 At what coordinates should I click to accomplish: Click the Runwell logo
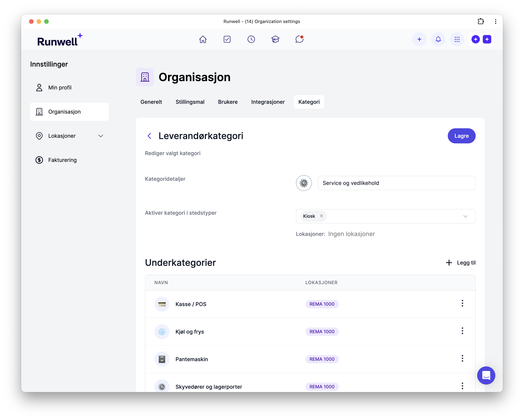click(x=60, y=40)
